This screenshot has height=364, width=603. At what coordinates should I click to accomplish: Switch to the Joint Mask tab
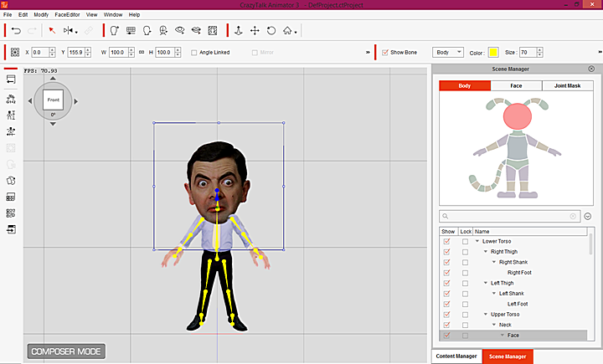567,85
